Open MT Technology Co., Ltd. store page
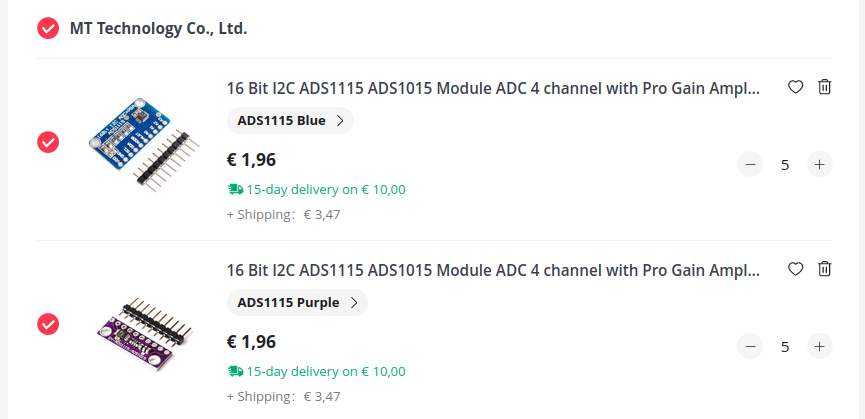This screenshot has height=419, width=865. tap(158, 28)
